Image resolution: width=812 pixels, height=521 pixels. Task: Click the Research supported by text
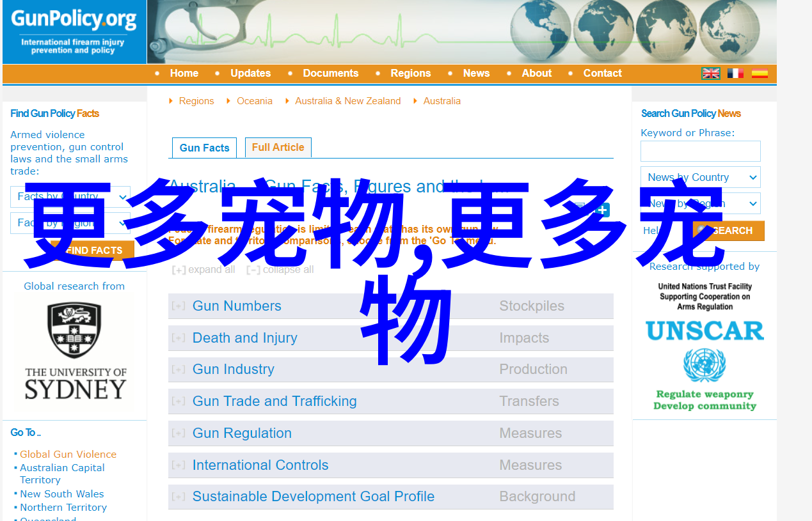705,267
